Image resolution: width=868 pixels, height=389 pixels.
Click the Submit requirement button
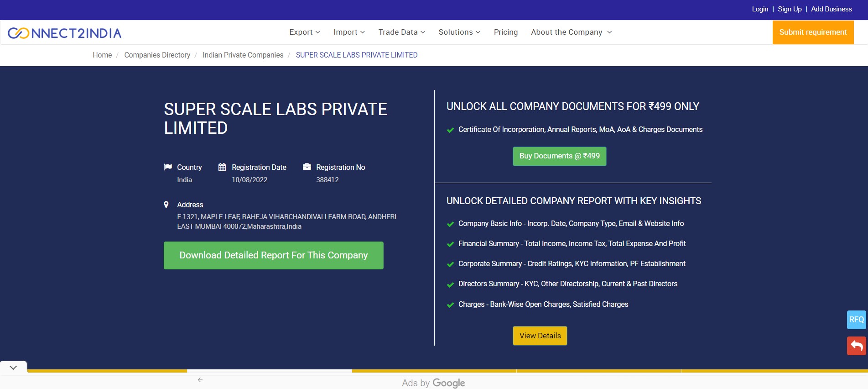813,32
